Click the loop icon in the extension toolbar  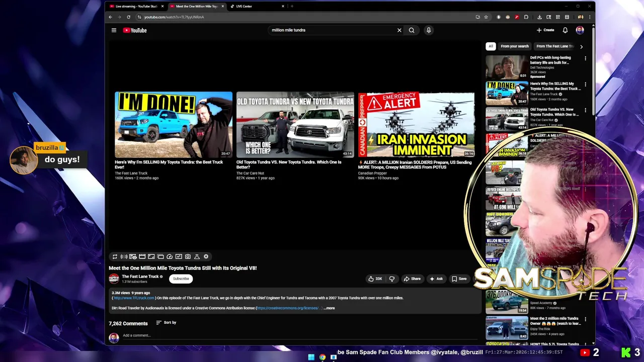click(x=115, y=256)
